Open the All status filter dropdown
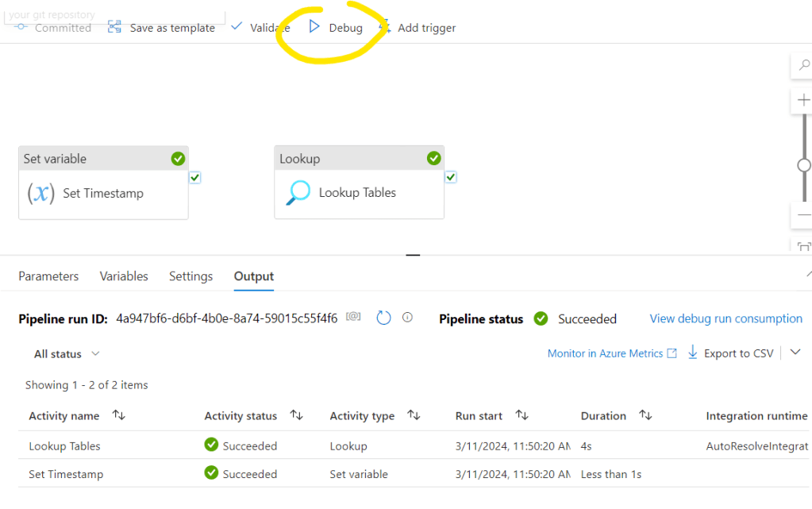This screenshot has width=812, height=509. click(67, 353)
